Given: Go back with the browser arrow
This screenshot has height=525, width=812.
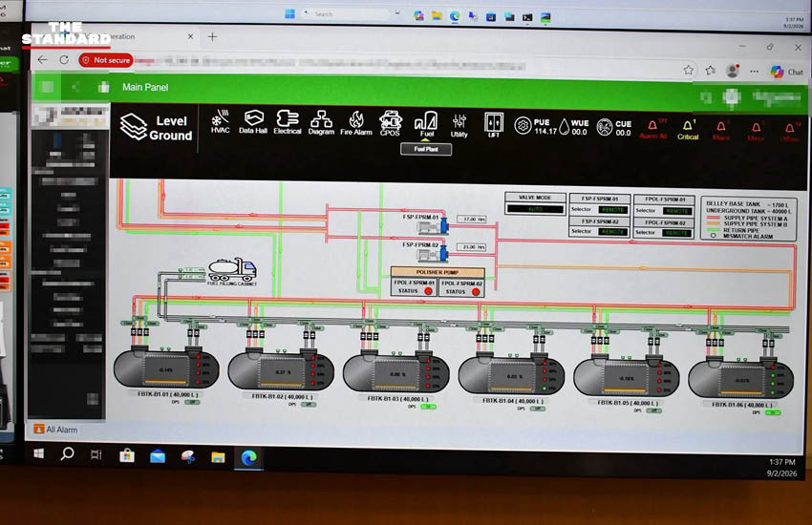Looking at the screenshot, I should click(42, 59).
